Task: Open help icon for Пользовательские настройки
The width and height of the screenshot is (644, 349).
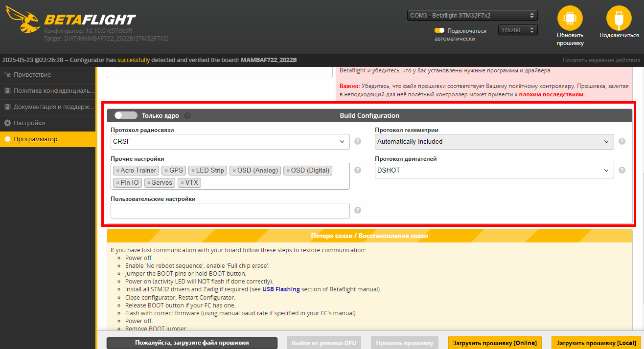Action: pos(358,210)
